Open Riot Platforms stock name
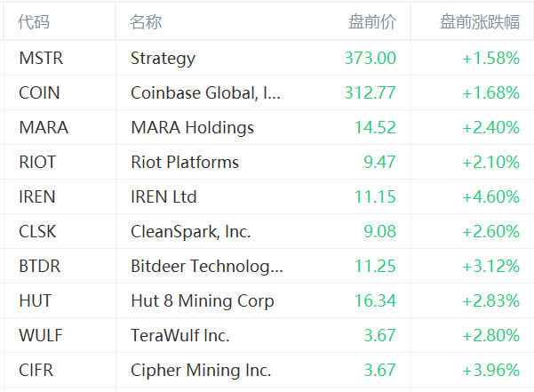The width and height of the screenshot is (534, 392). tap(185, 163)
